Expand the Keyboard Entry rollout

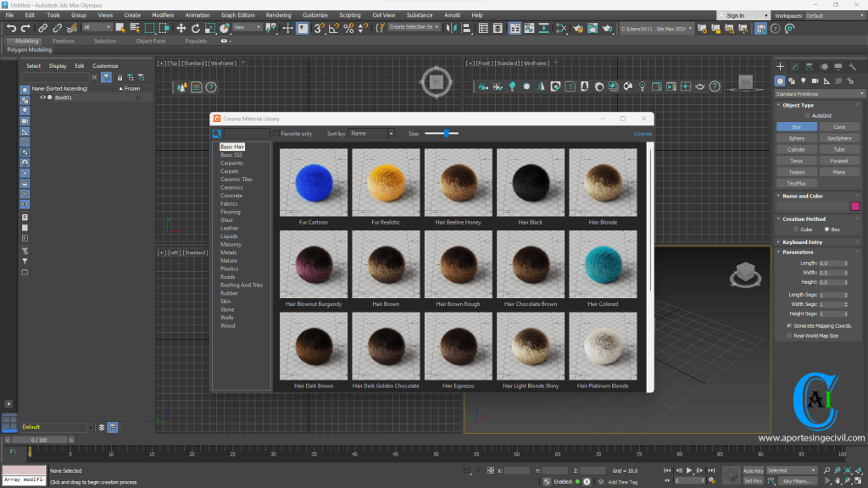[802, 242]
